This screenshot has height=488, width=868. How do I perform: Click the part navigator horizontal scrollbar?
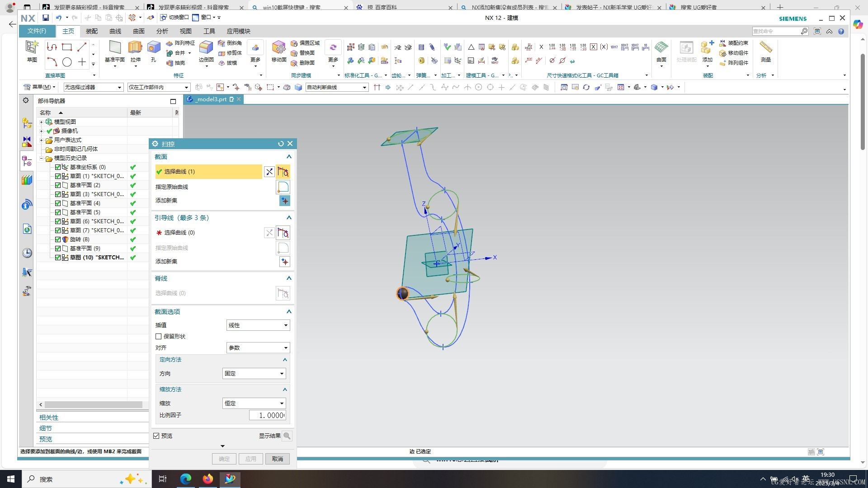[x=93, y=405]
